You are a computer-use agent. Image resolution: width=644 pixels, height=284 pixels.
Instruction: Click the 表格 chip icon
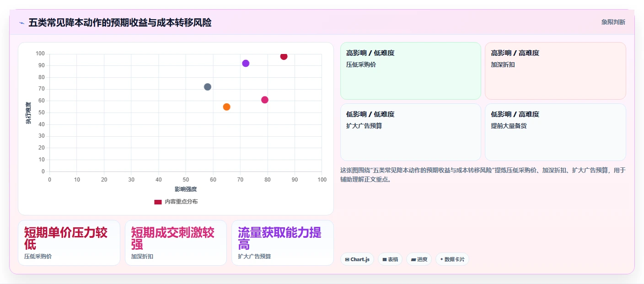coord(385,260)
